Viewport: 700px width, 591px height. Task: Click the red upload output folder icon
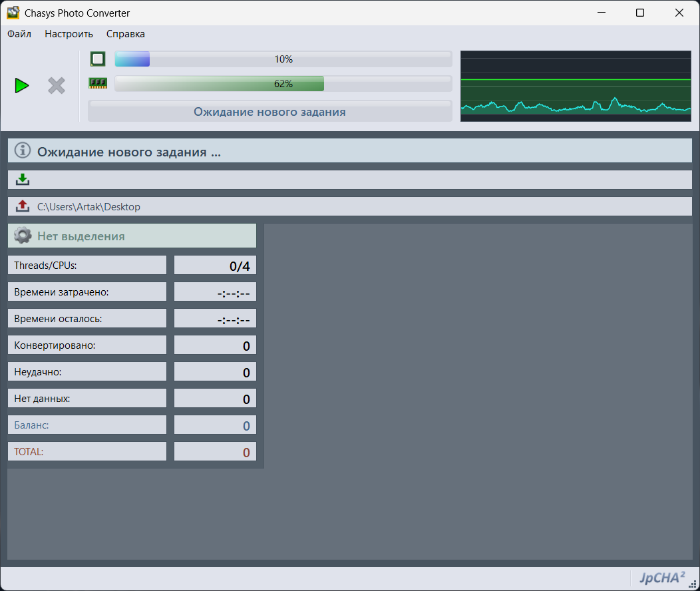23,206
